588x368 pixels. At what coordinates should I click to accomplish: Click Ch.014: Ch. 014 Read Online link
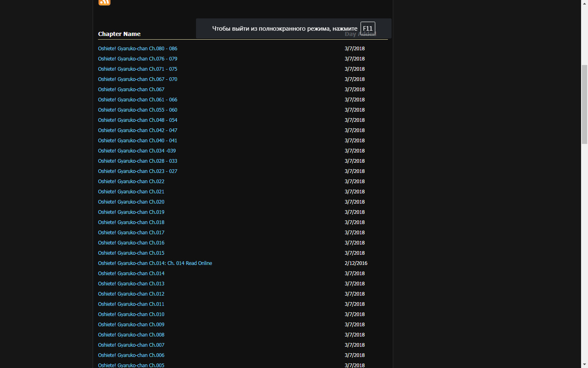tap(155, 263)
